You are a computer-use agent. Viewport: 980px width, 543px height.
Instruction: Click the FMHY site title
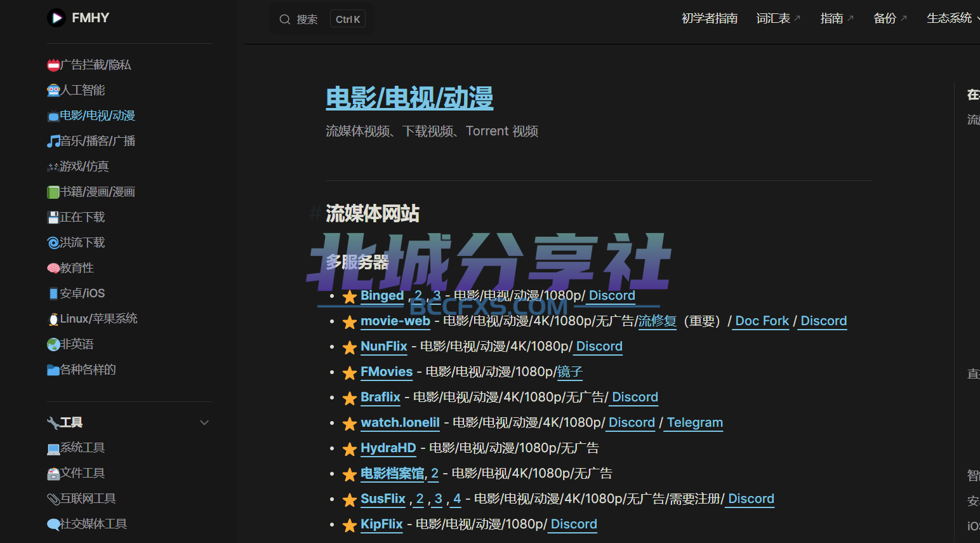point(91,18)
